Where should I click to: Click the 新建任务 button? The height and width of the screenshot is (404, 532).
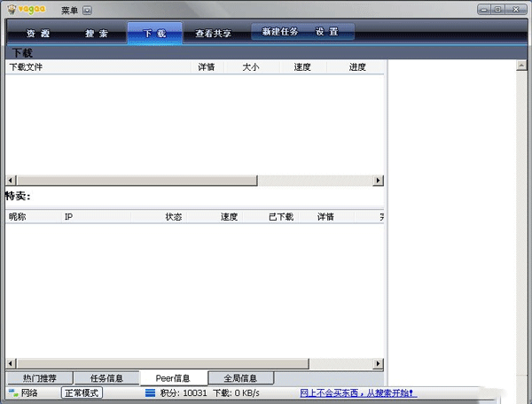pyautogui.click(x=280, y=32)
